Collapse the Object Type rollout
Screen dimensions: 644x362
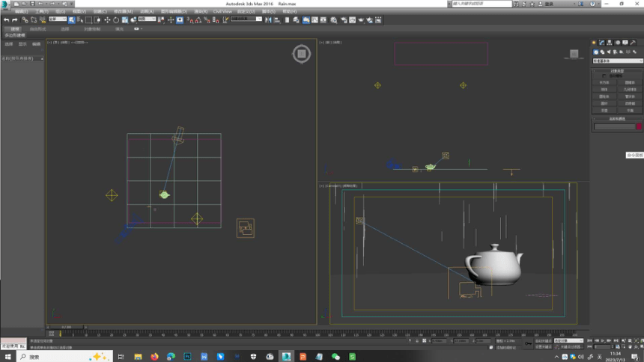(617, 71)
